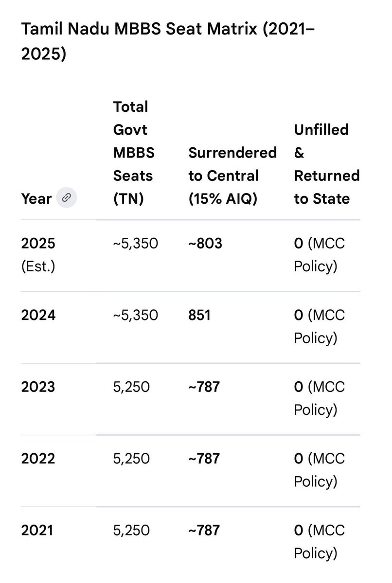Click the link icon beside Year header

(67, 197)
